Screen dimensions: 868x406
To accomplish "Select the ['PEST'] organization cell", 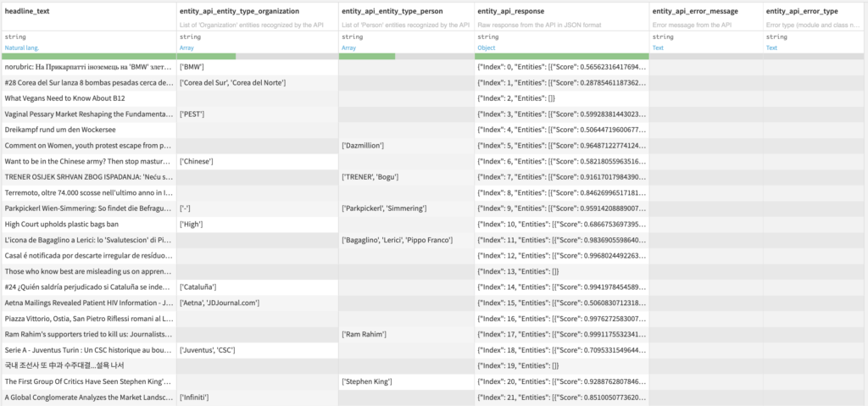I will pyautogui.click(x=257, y=114).
